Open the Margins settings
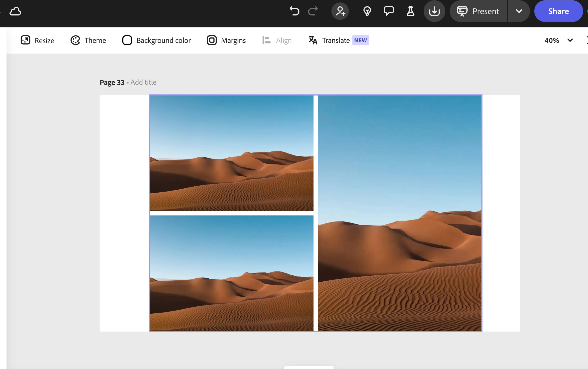This screenshot has height=369, width=588. (x=226, y=40)
